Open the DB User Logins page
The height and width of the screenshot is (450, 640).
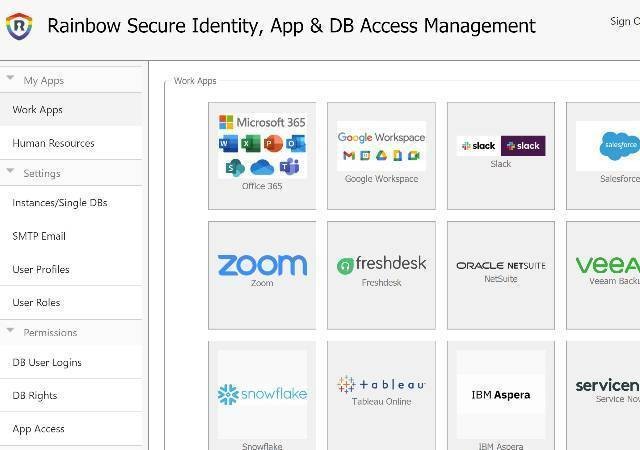tap(47, 362)
